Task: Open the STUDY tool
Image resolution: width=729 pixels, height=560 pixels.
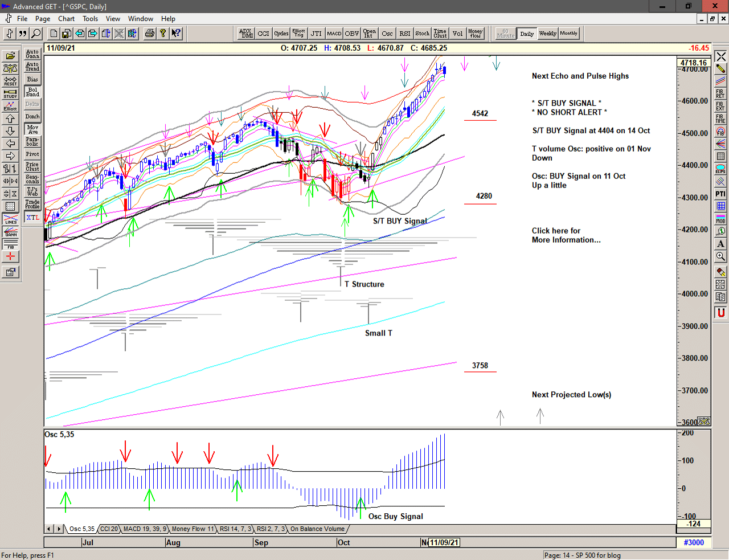Action: coord(10,93)
